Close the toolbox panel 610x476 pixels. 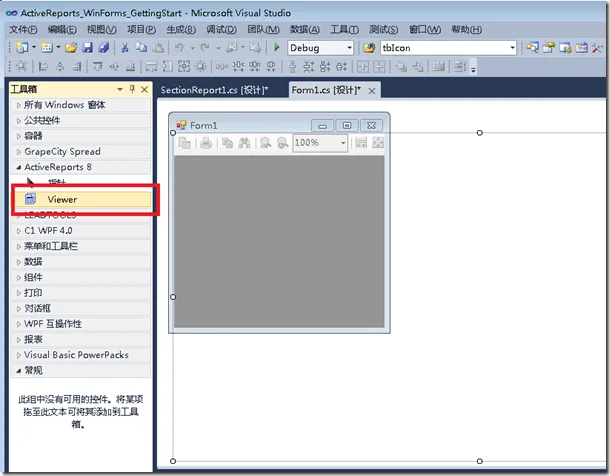pyautogui.click(x=144, y=90)
